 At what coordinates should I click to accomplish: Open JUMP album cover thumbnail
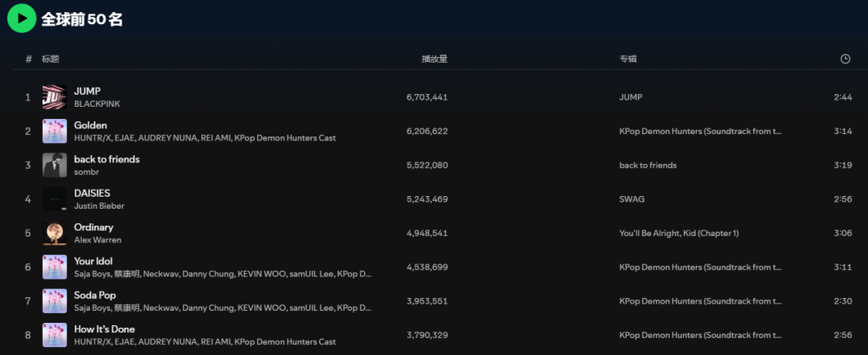(55, 97)
